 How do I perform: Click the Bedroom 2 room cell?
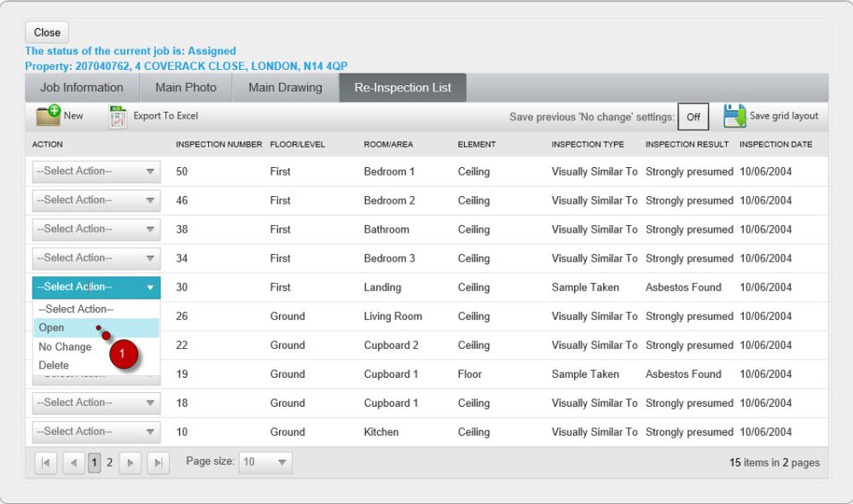[x=389, y=200]
